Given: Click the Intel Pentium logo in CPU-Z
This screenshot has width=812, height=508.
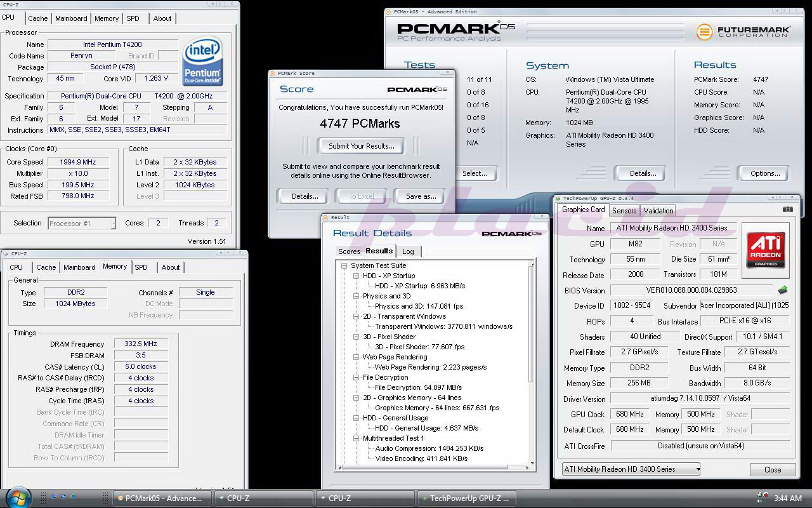Looking at the screenshot, I should click(x=202, y=62).
